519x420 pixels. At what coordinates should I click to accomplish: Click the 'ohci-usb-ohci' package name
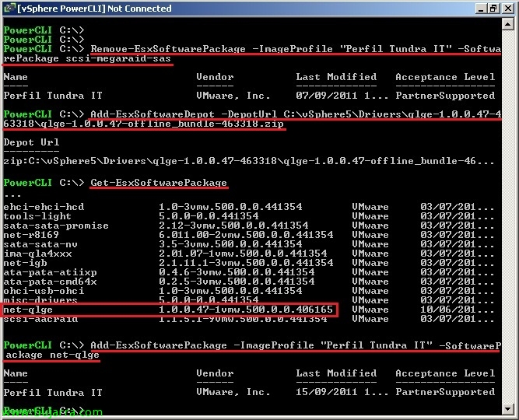pyautogui.click(x=44, y=291)
